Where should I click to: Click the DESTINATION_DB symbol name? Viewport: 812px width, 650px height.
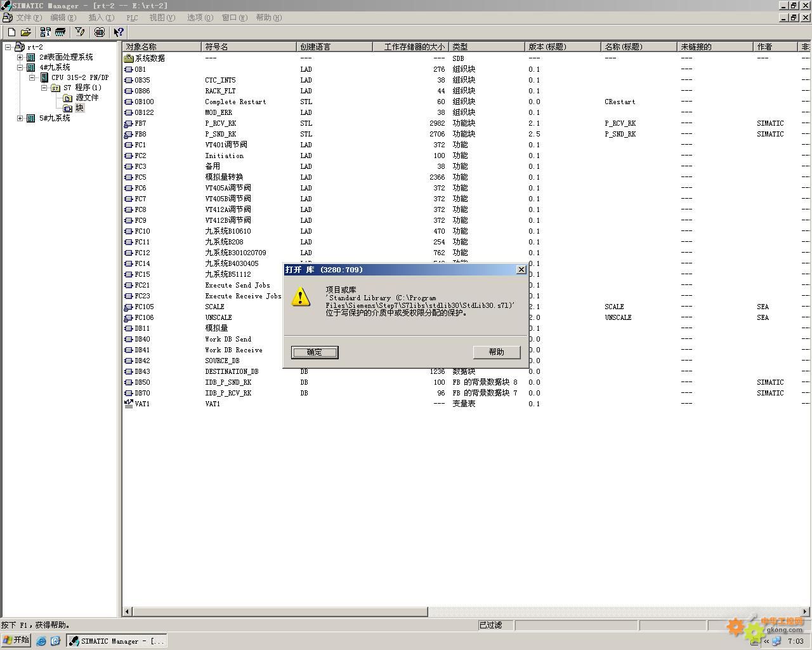point(232,371)
